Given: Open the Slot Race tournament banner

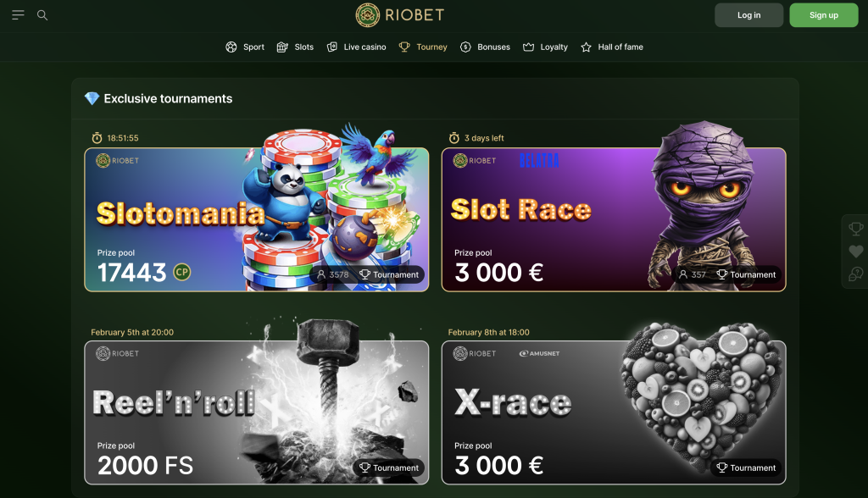Looking at the screenshot, I should pos(614,219).
